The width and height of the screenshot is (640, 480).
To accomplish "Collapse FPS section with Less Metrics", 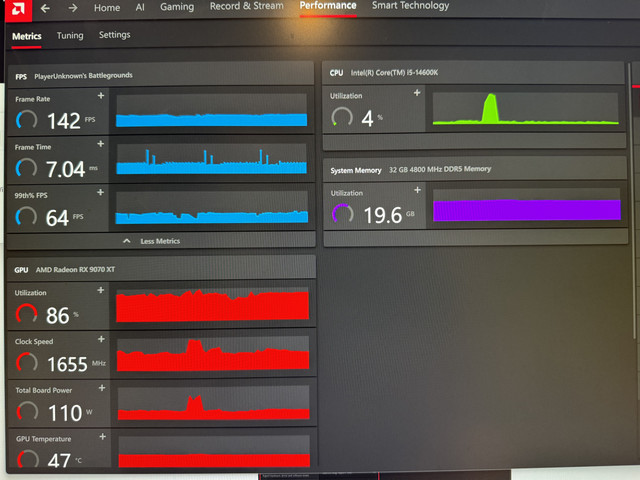I will click(161, 241).
